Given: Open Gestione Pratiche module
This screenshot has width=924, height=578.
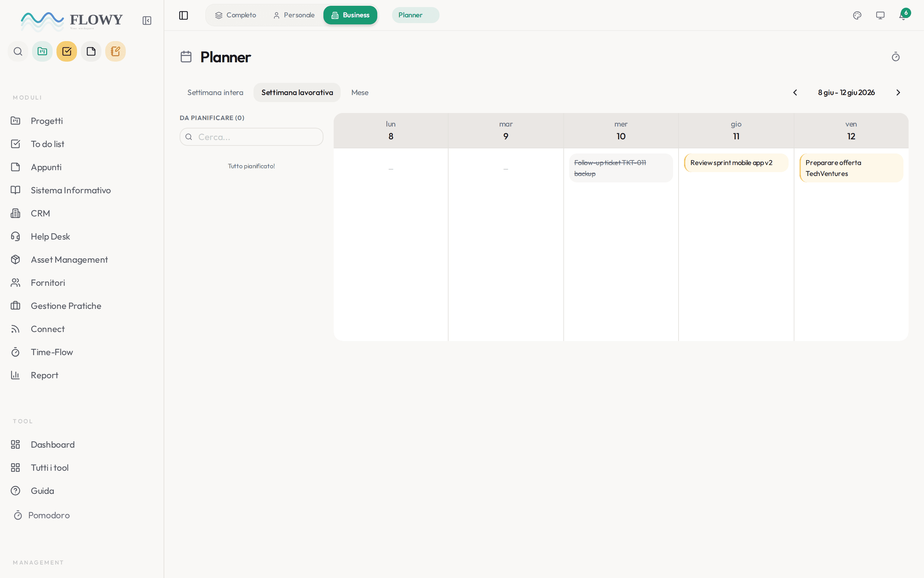Looking at the screenshot, I should (82, 306).
